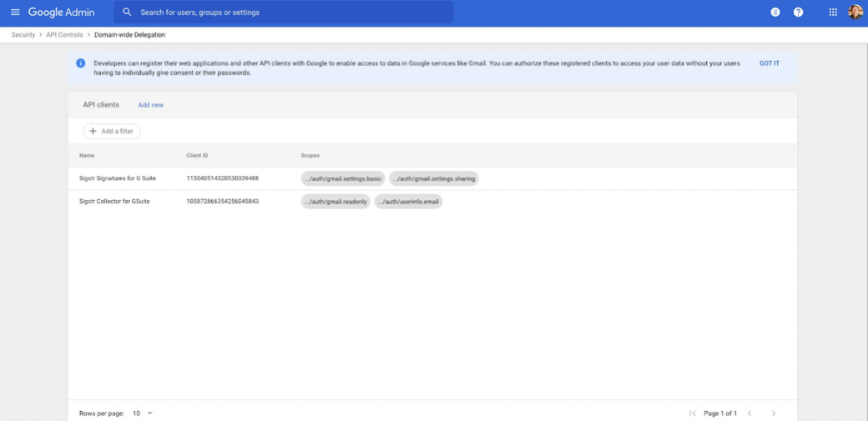Click the plus icon in Add a filter
The width and height of the screenshot is (868, 421).
point(93,131)
